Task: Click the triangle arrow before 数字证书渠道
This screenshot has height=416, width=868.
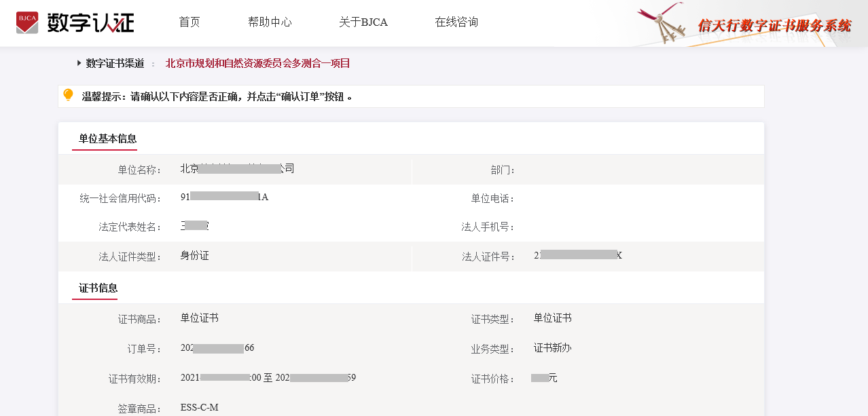Action: point(79,63)
